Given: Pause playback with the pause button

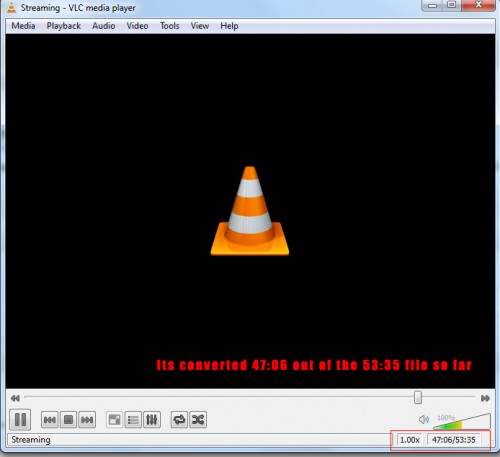Looking at the screenshot, I should pos(20,419).
